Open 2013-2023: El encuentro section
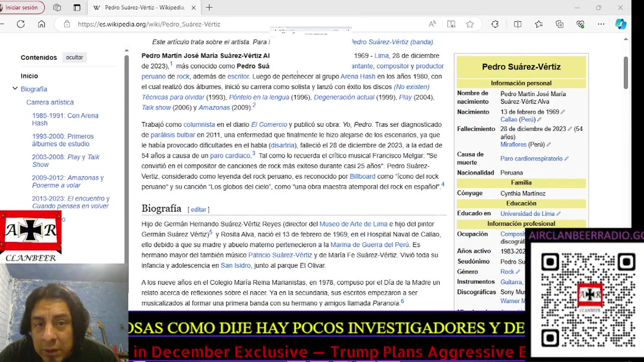644x362 pixels. click(71, 202)
